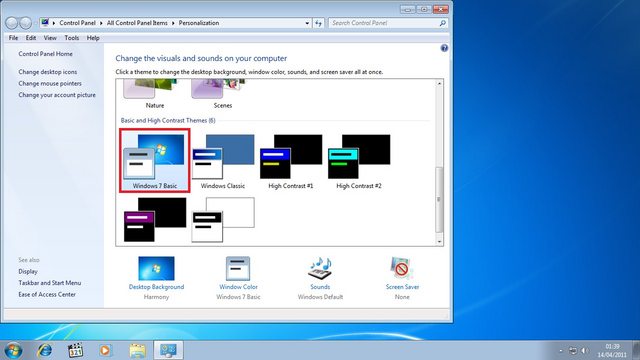Viewport: 640px width, 360px height.
Task: Launch Internet Explorer from the taskbar
Action: (44, 350)
